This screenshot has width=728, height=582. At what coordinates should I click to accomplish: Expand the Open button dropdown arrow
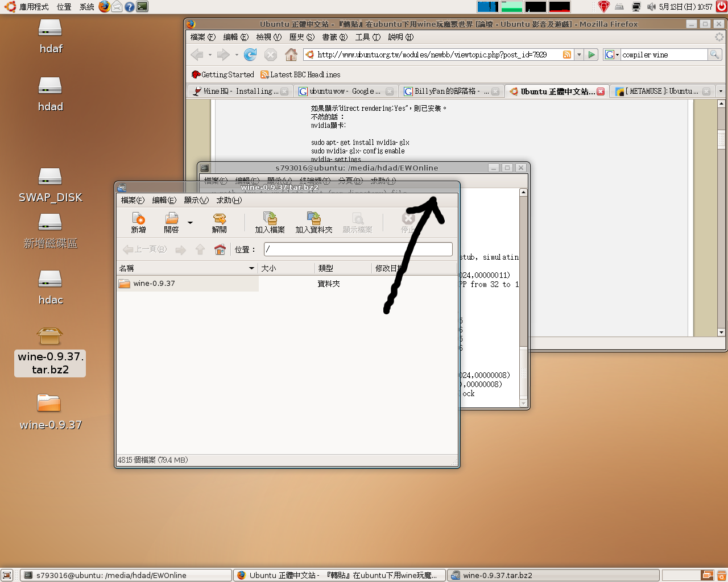tap(190, 223)
